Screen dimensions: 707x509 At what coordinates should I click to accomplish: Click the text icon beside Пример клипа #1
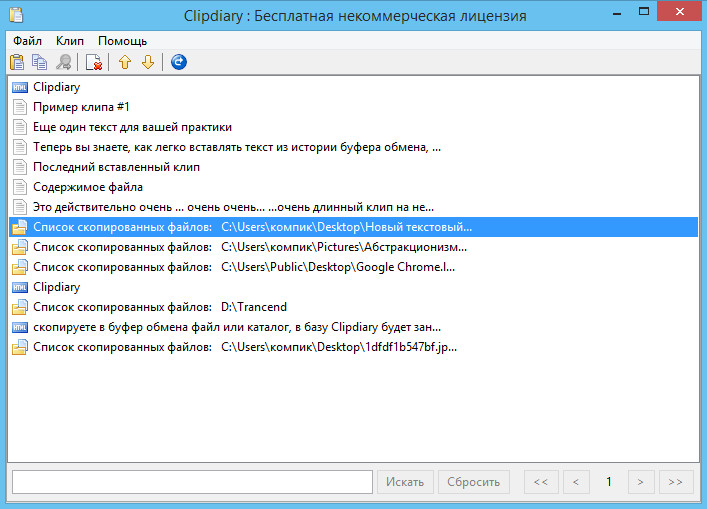[19, 107]
